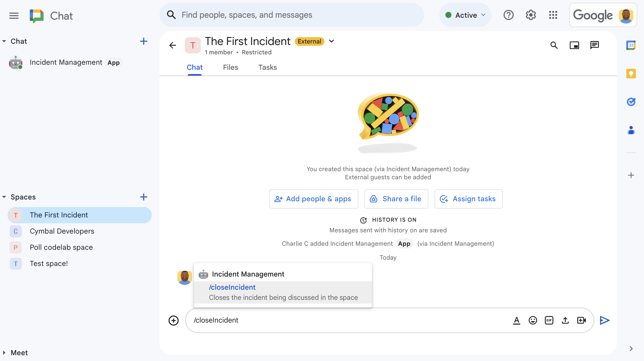Click the search icon in chat header
The image size is (644, 361).
pos(554,45)
